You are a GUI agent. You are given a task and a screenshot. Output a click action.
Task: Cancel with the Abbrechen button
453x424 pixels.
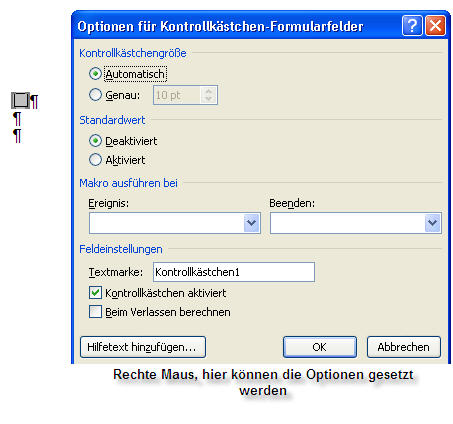pyautogui.click(x=404, y=347)
